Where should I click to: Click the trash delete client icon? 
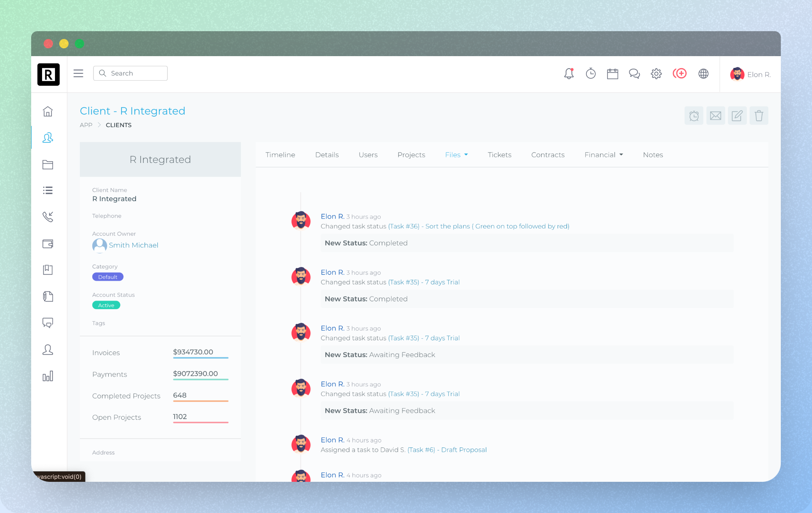tap(759, 116)
